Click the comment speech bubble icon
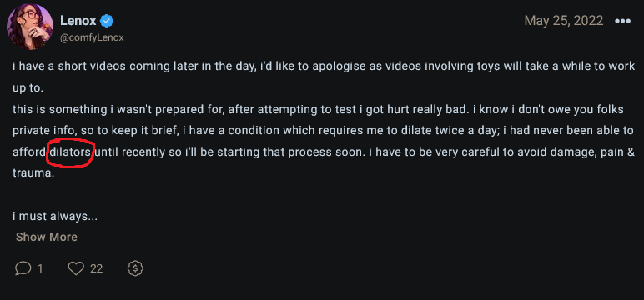 point(23,268)
